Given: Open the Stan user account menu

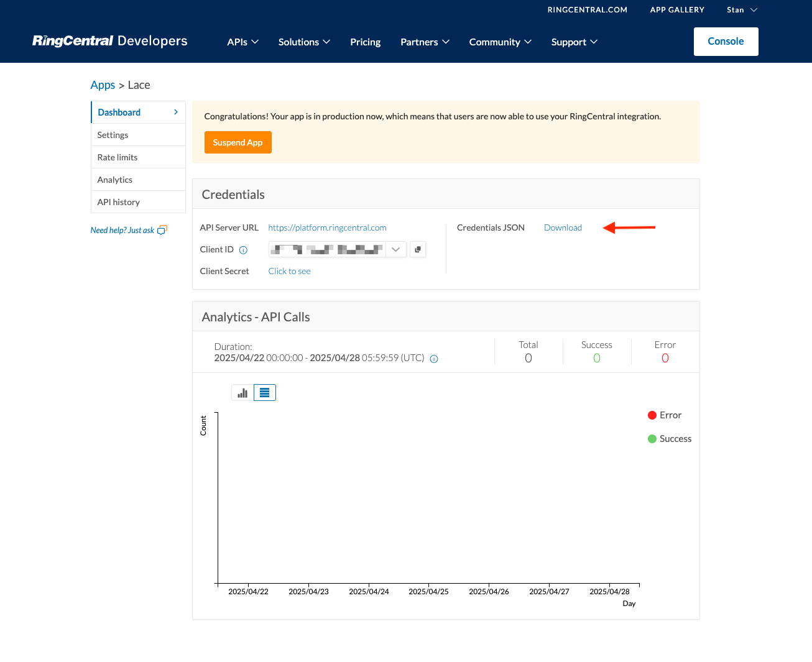Looking at the screenshot, I should tap(742, 10).
